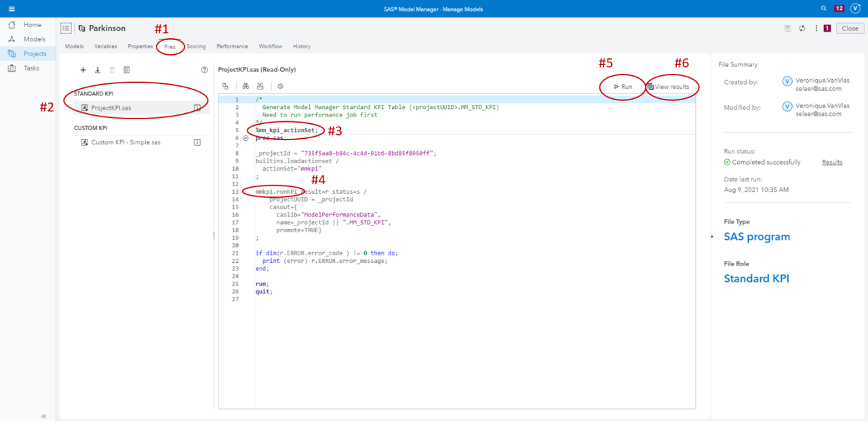Switch to the Files tab
The height and width of the screenshot is (422, 868).
pos(170,47)
